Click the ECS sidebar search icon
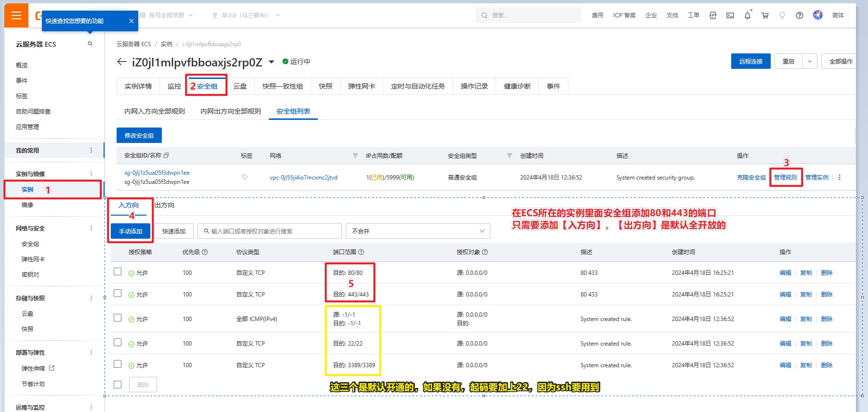This screenshot has height=412, width=868. pos(90,44)
